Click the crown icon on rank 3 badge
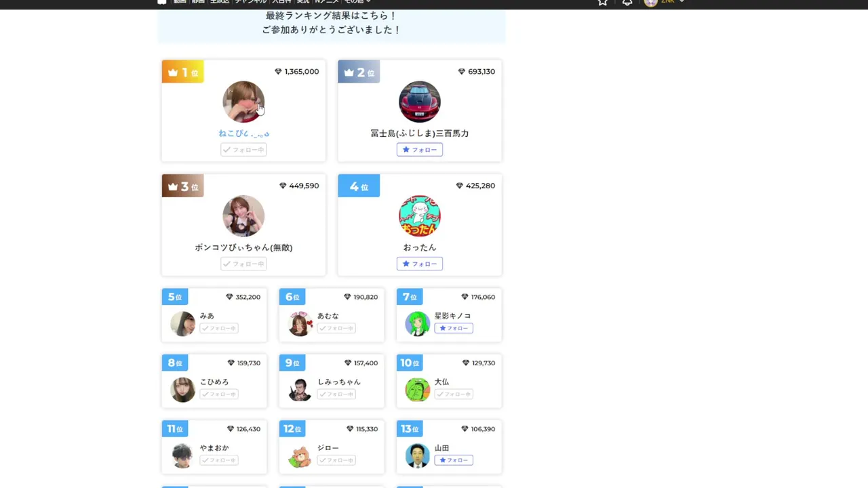This screenshot has width=868, height=488. tap(173, 186)
